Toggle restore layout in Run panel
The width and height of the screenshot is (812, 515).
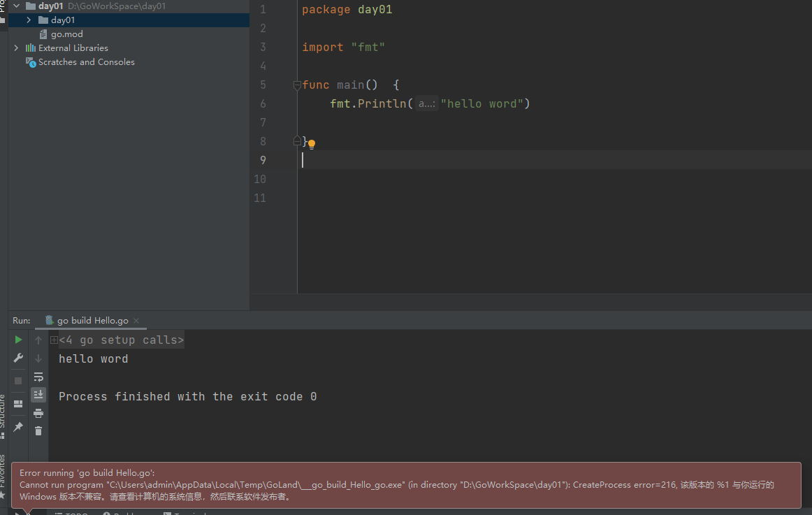tap(18, 403)
